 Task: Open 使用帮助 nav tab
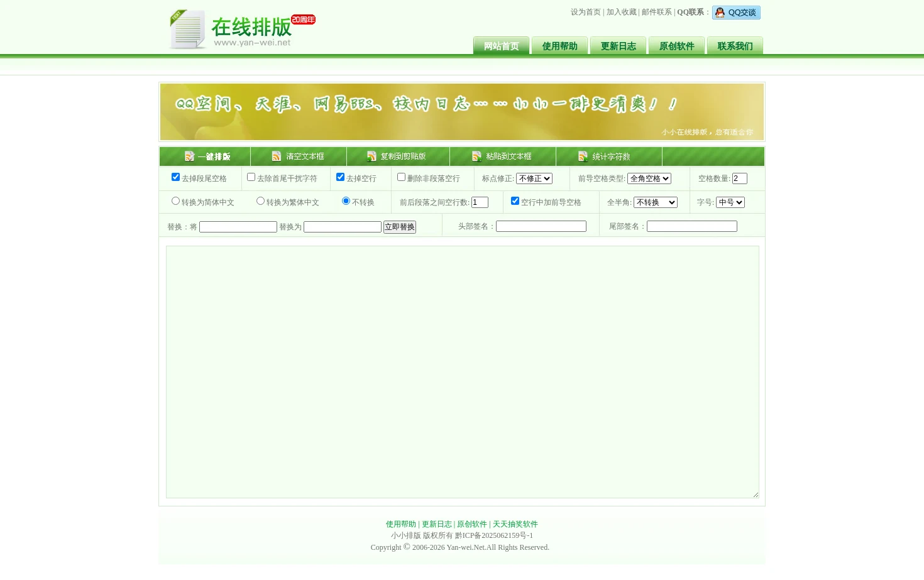[559, 46]
